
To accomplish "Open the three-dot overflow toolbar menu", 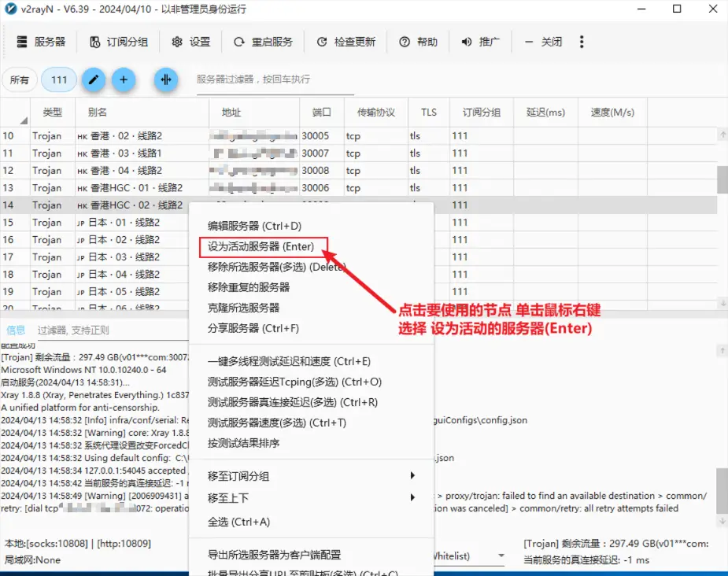I will coord(582,42).
